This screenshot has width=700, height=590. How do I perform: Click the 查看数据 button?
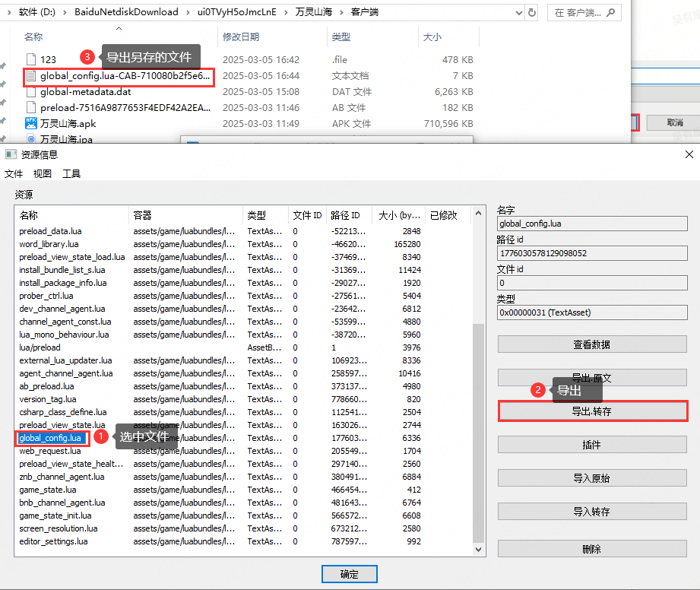coord(592,344)
